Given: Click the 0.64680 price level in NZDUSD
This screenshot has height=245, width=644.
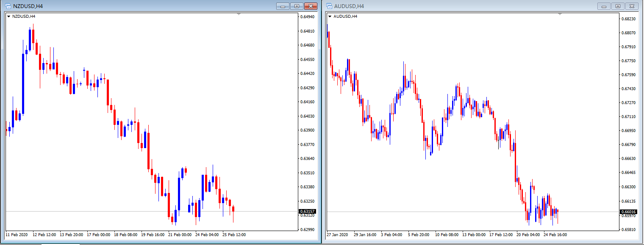Looking at the screenshot, I should point(307,45).
